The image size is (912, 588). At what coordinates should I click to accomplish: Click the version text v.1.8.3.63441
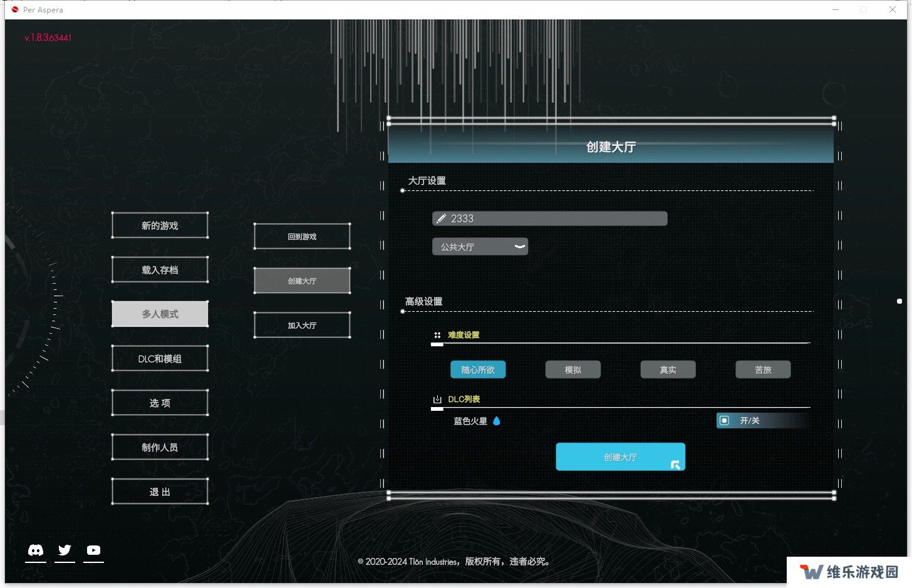coord(48,38)
